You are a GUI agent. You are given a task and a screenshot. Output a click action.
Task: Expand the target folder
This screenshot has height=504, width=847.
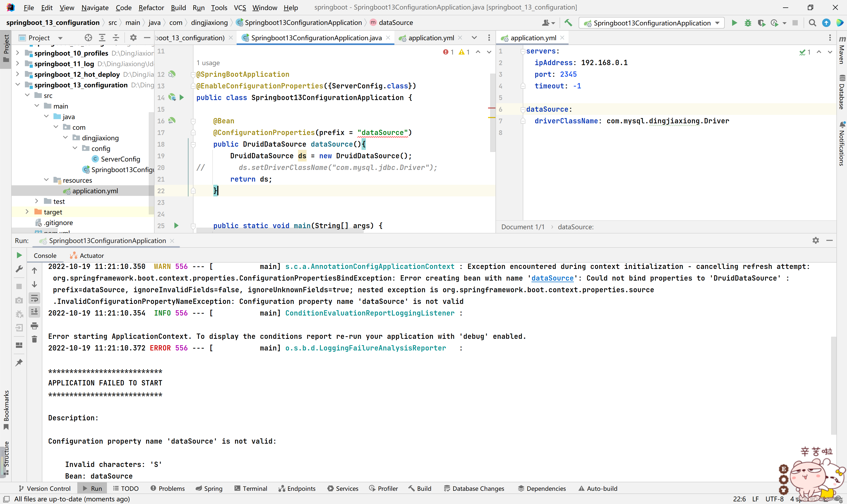(x=27, y=211)
